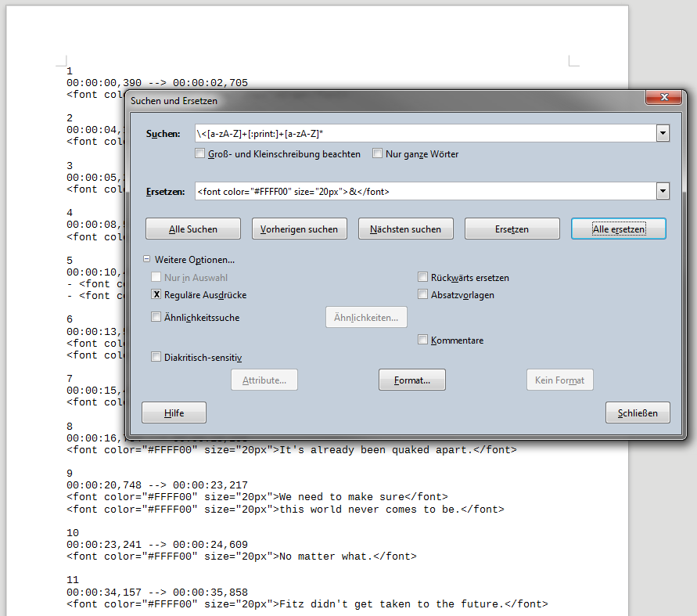Viewport: 697px width, 616px height.
Task: Click subtitle index number 9
Action: [x=70, y=474]
